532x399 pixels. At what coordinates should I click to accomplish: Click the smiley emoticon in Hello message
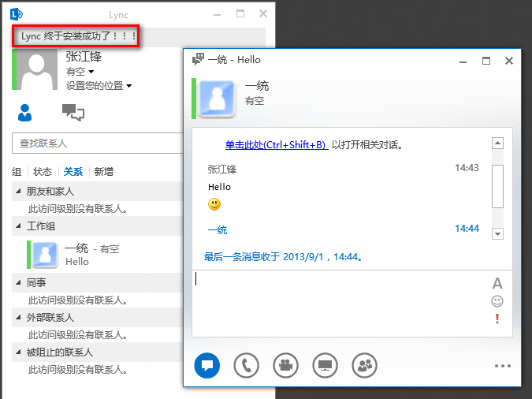[214, 204]
